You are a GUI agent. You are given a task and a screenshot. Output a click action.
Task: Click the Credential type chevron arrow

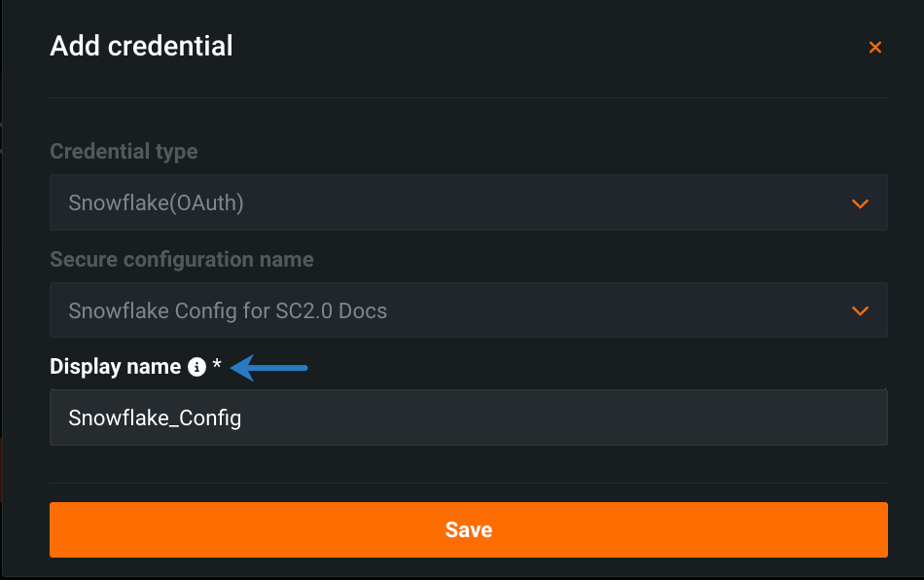coord(860,203)
